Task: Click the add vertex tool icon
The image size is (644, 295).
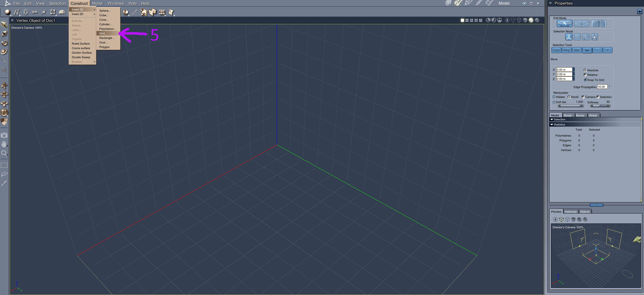Action: pyautogui.click(x=44, y=12)
